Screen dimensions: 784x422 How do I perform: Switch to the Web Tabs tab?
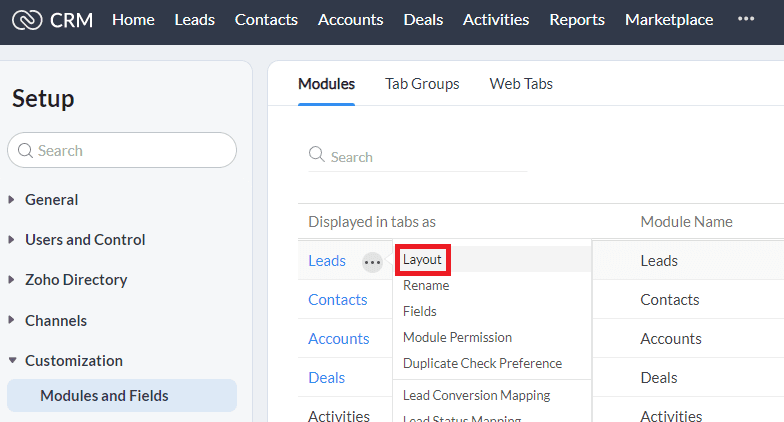click(521, 84)
